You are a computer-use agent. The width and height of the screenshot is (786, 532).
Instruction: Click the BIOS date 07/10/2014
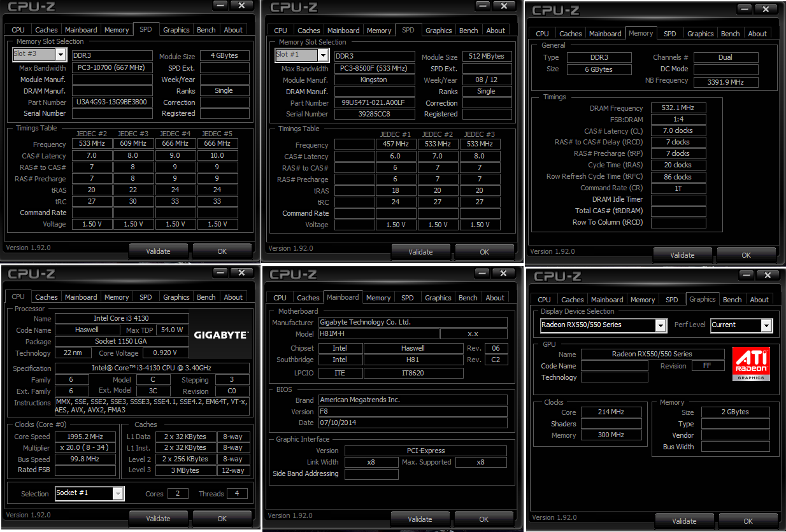[x=413, y=423]
